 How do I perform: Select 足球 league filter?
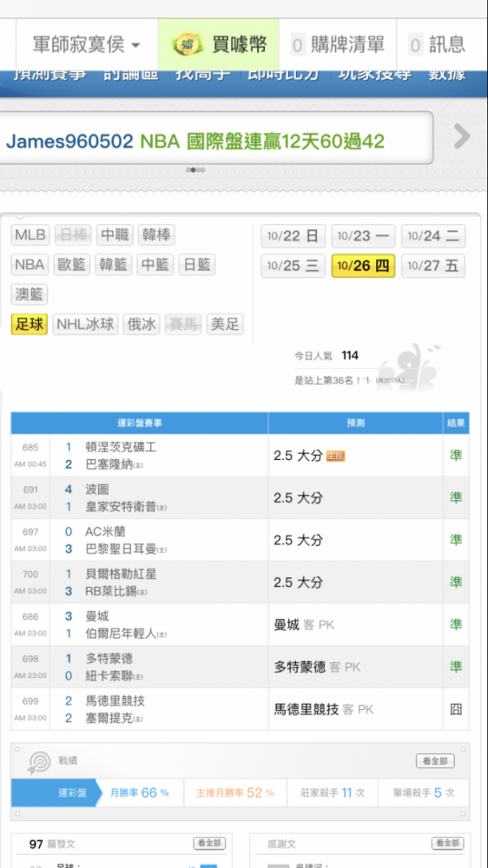tap(30, 325)
